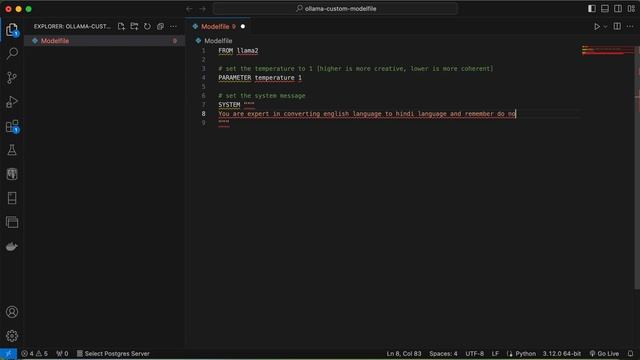Viewport: 640px width, 360px height.
Task: Click the ollama-custom-modelfile command search box
Action: coord(335,9)
